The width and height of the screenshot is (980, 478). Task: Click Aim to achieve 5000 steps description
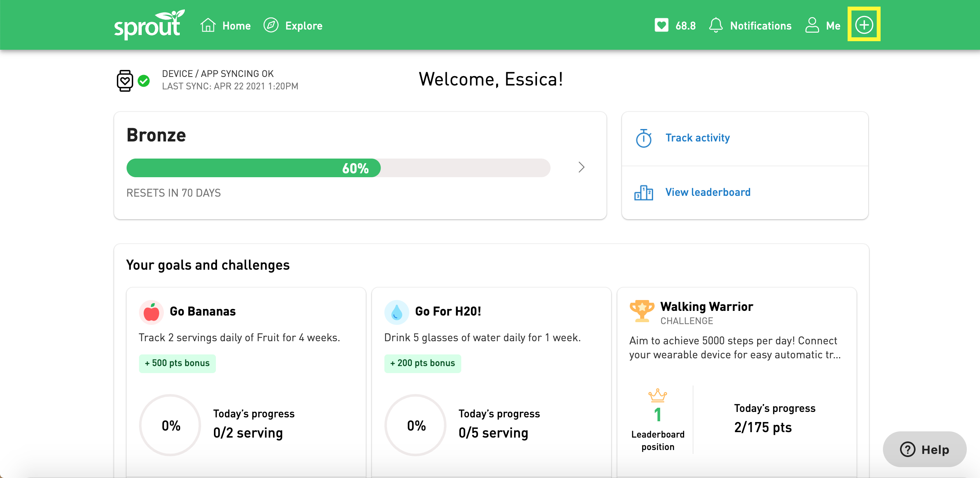[735, 348]
